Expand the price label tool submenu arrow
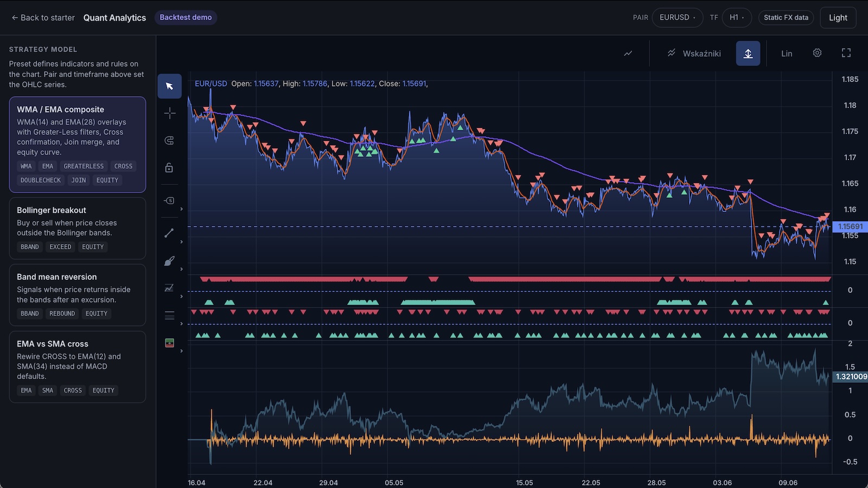 pos(182,209)
